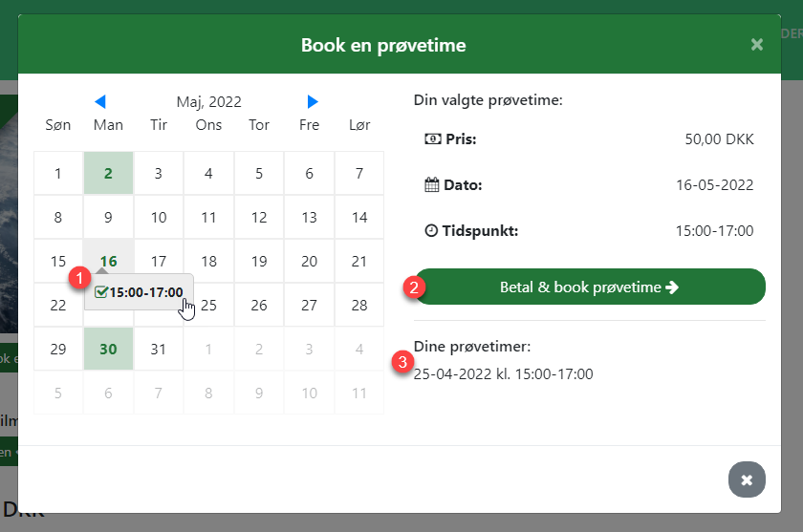
Task: Click the calendar icon beside Dato
Action: tap(432, 184)
